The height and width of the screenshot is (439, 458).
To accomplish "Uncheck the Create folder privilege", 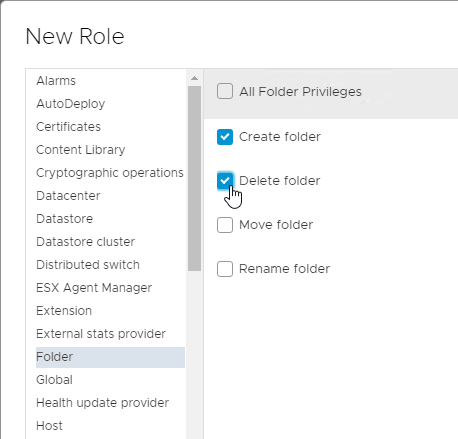I will pyautogui.click(x=225, y=137).
